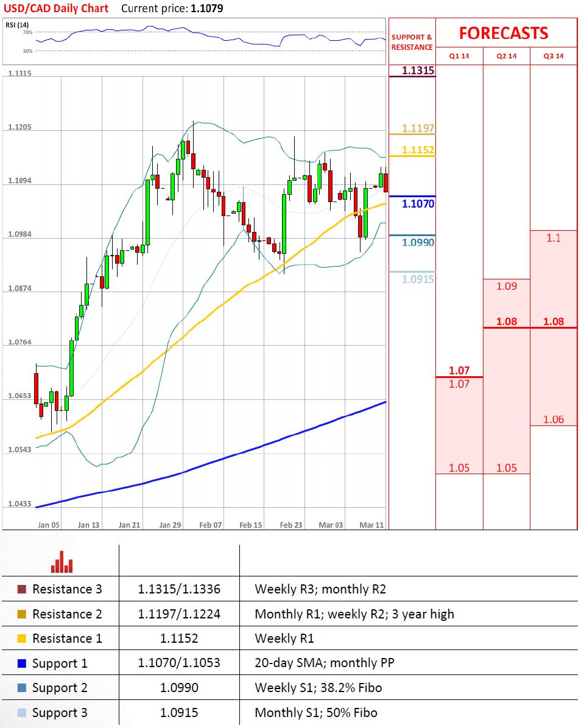The width and height of the screenshot is (584, 728).
Task: Click the red bar chart icon above the table
Action: pyautogui.click(x=62, y=562)
